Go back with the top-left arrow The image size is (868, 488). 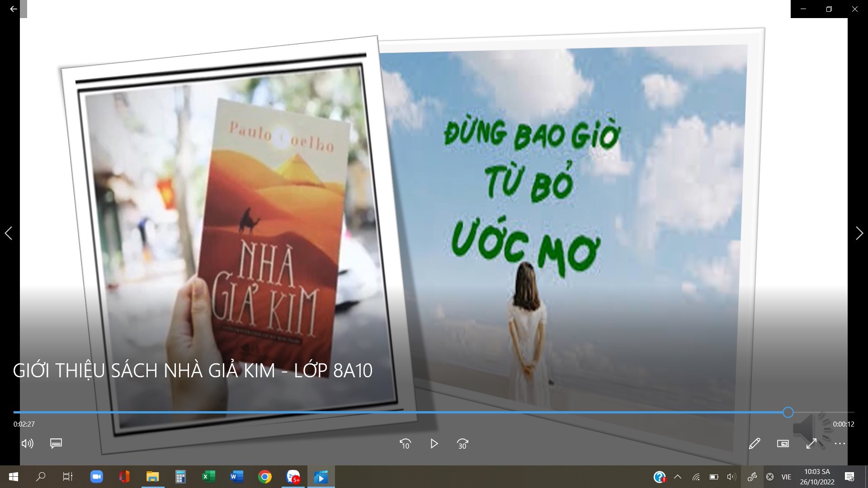(x=14, y=9)
